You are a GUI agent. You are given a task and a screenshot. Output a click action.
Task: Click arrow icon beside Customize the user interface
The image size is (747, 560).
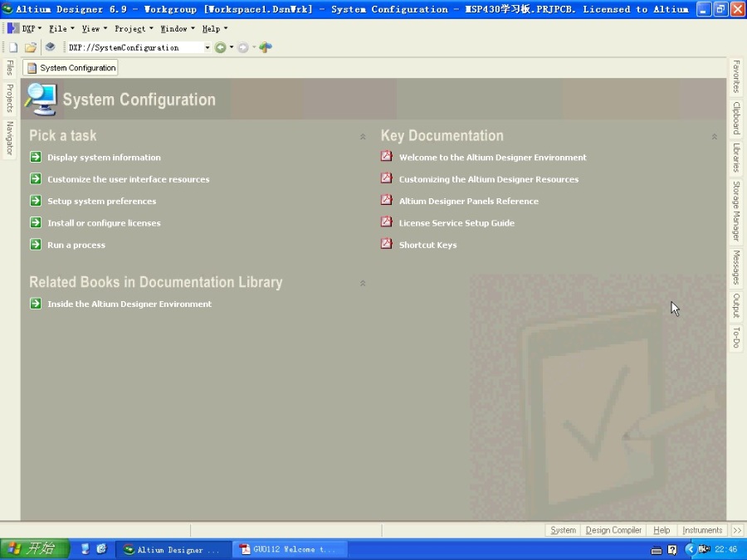[x=36, y=178]
